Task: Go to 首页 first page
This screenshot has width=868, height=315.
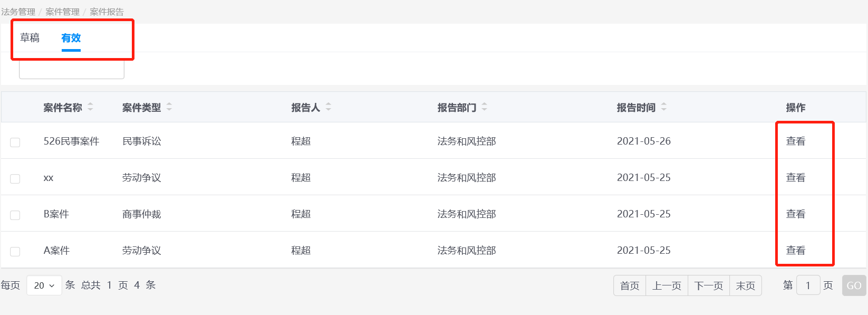Action: [630, 285]
